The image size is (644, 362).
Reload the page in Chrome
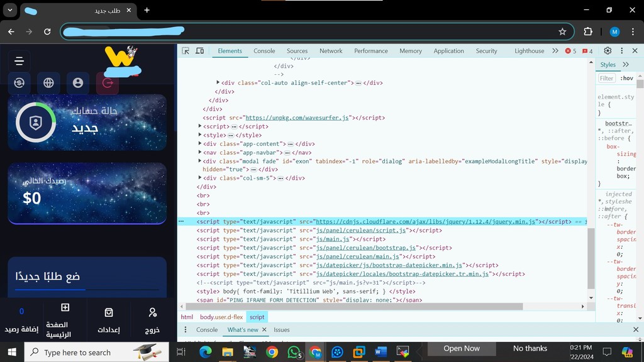click(47, 31)
